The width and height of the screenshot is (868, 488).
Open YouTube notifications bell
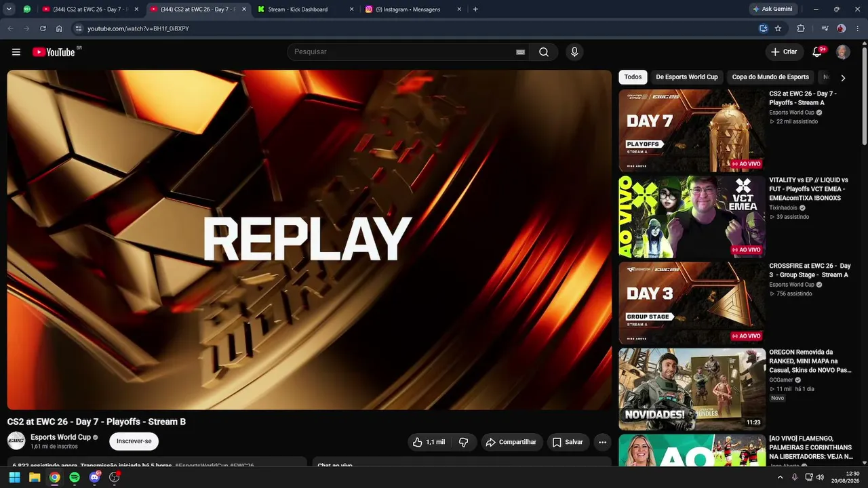pyautogui.click(x=817, y=52)
